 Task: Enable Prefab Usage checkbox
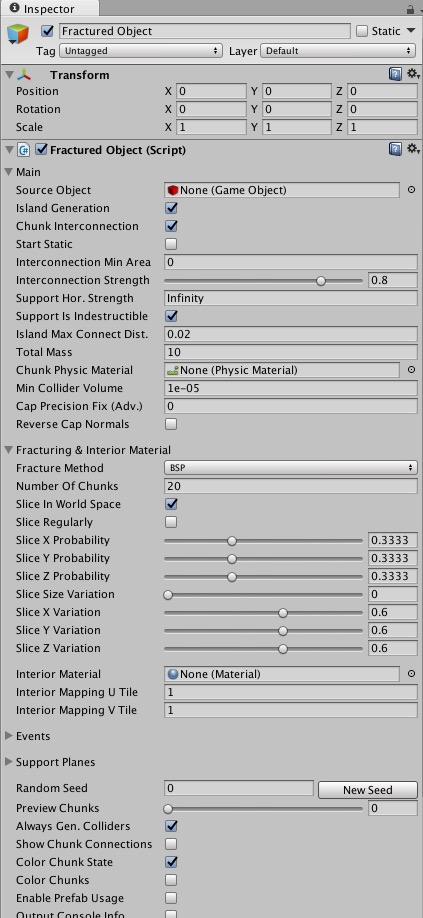[x=171, y=898]
